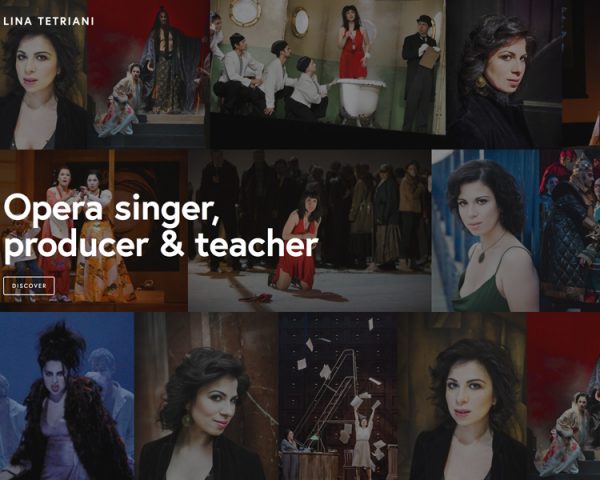Select the three kneeling performers in white jackets

[272, 77]
